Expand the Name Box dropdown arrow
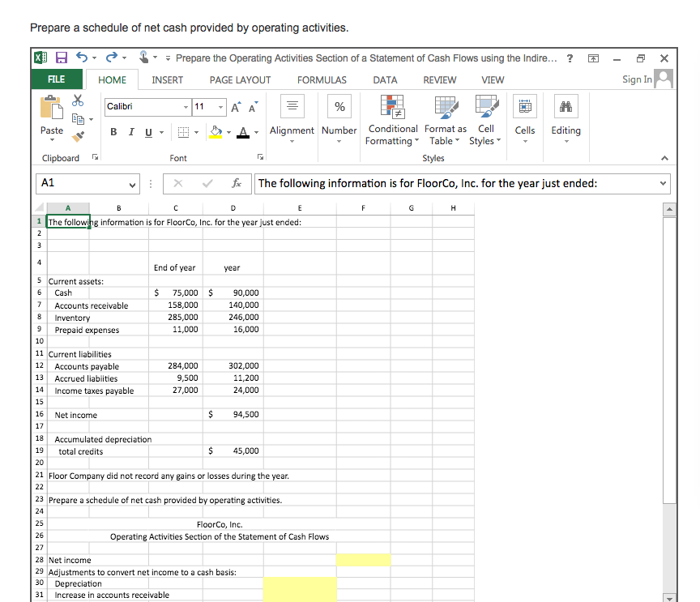This screenshot has width=700, height=602. click(x=134, y=183)
